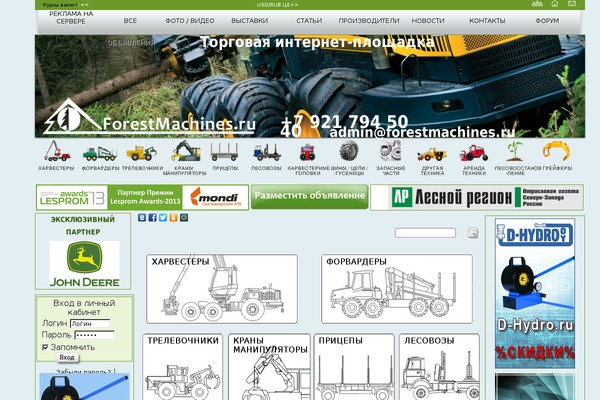The image size is (600, 400).
Task: Open the Лесовосстановление seedling icon
Action: pyautogui.click(x=515, y=150)
